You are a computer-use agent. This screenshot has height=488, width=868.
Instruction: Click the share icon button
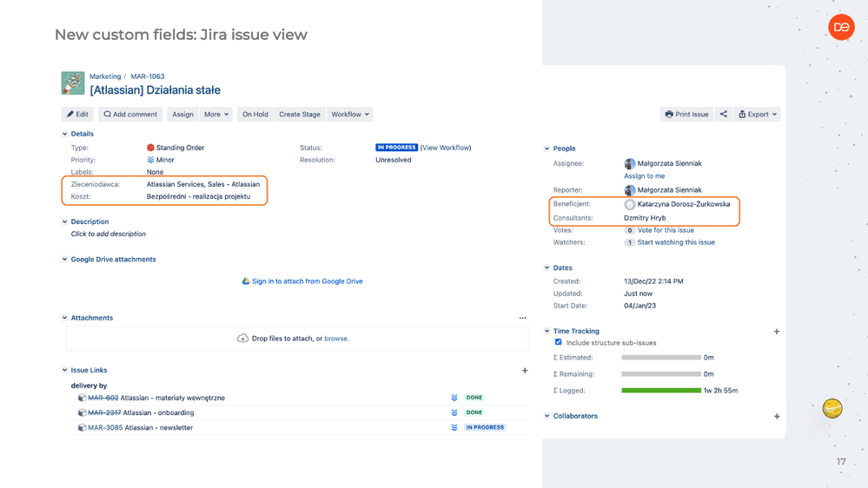723,114
